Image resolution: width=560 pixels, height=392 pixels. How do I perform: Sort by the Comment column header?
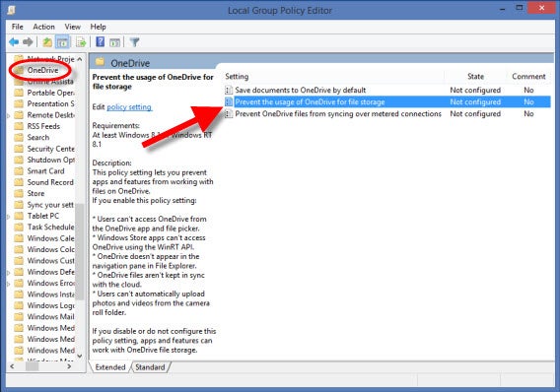pos(528,76)
